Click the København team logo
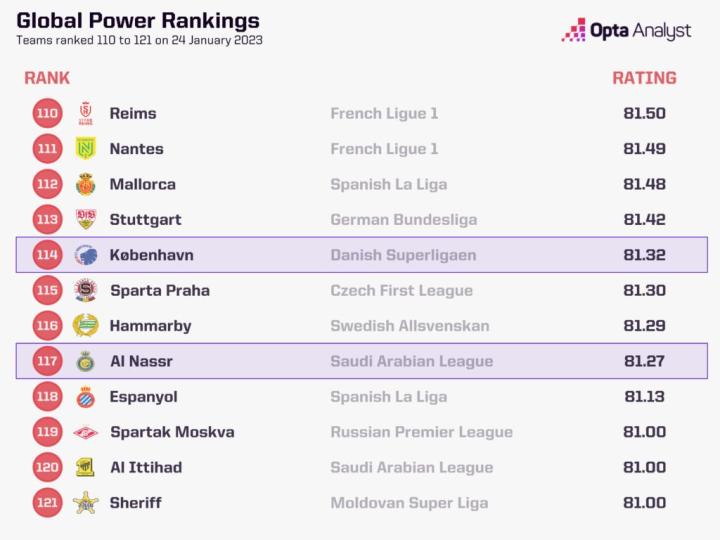720x540 pixels. pos(85,255)
